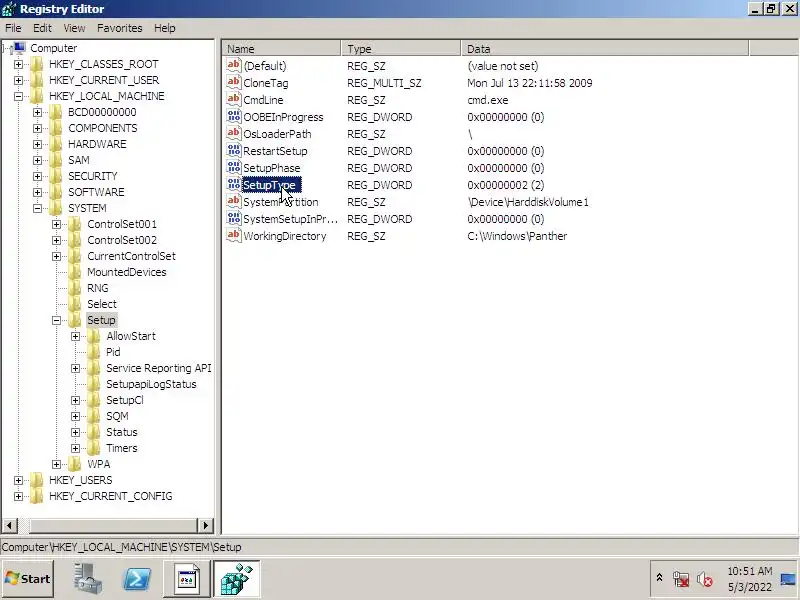Image resolution: width=800 pixels, height=600 pixels.
Task: Click the Computer icon at tree root
Action: click(x=19, y=48)
